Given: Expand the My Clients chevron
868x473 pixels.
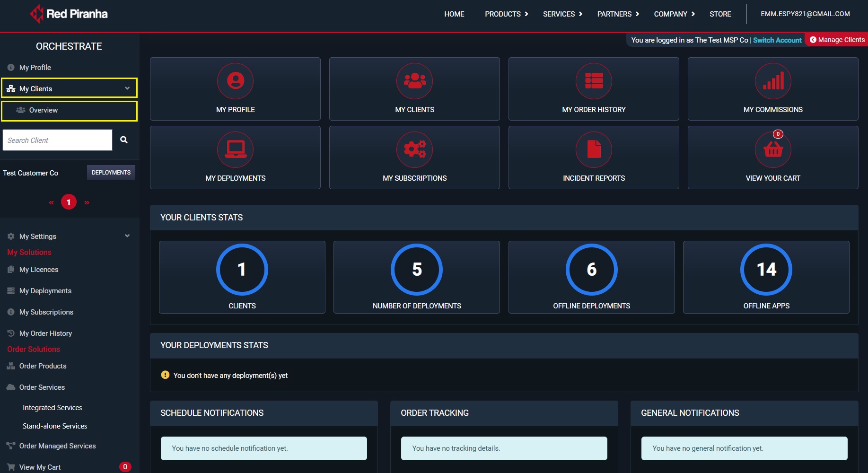Looking at the screenshot, I should coord(127,88).
